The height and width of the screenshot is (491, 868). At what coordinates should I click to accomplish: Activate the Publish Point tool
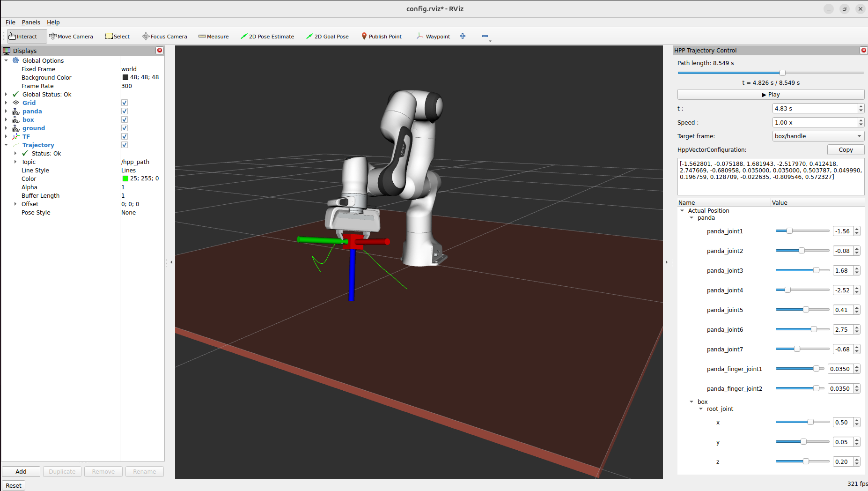click(381, 37)
